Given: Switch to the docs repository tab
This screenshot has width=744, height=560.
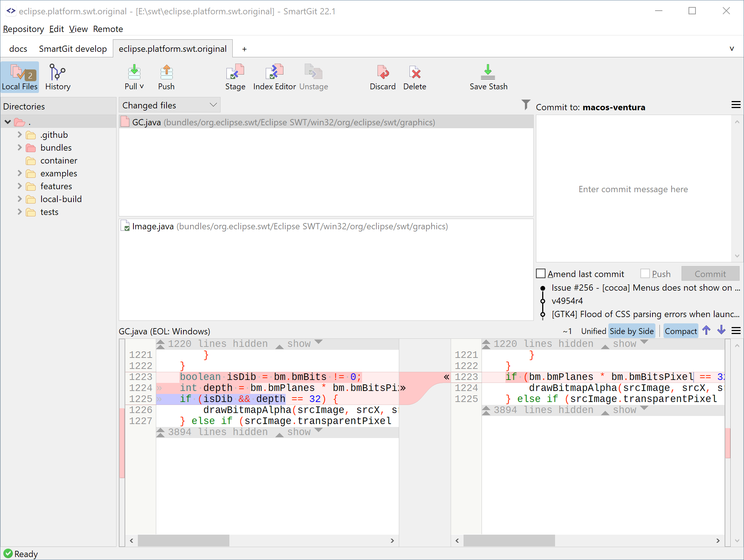Looking at the screenshot, I should 18,49.
